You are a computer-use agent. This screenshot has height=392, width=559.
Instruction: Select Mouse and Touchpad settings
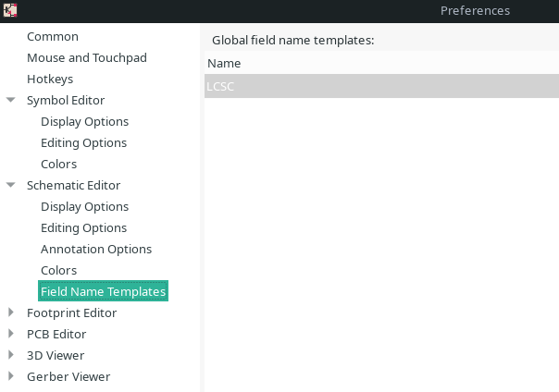coord(86,58)
